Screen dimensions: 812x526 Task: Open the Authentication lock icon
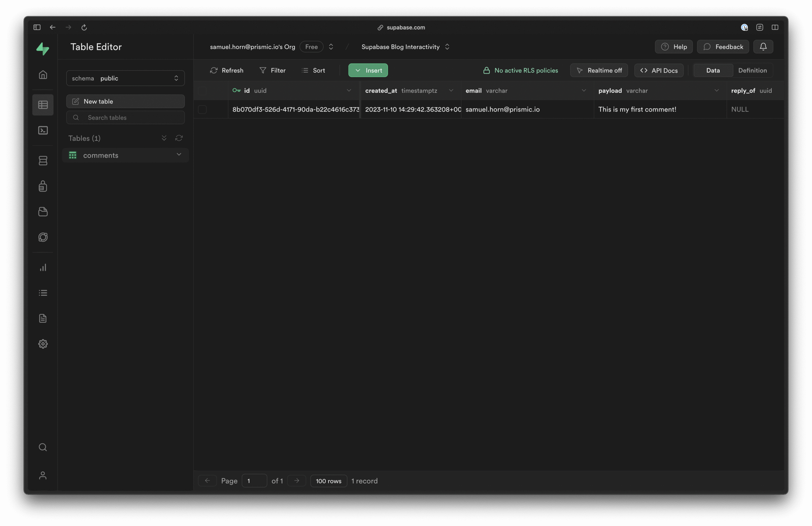click(x=43, y=186)
